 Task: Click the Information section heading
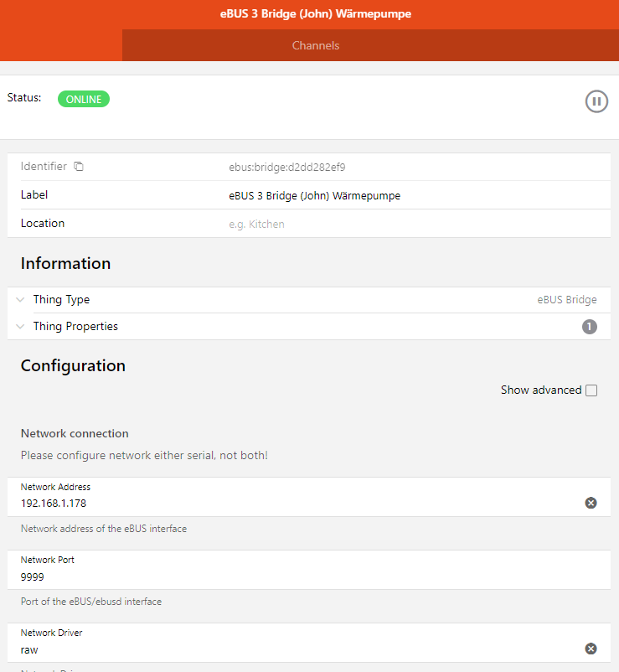(x=65, y=263)
